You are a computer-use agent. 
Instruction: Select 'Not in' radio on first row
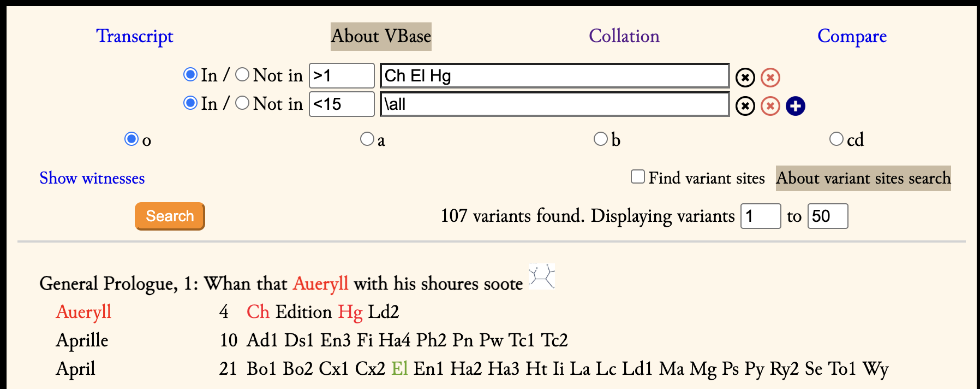tap(242, 74)
